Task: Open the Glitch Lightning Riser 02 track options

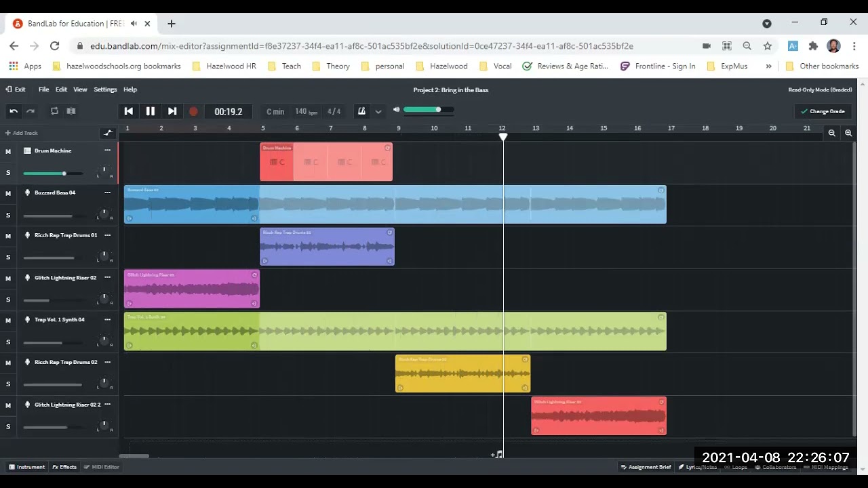Action: (x=107, y=277)
